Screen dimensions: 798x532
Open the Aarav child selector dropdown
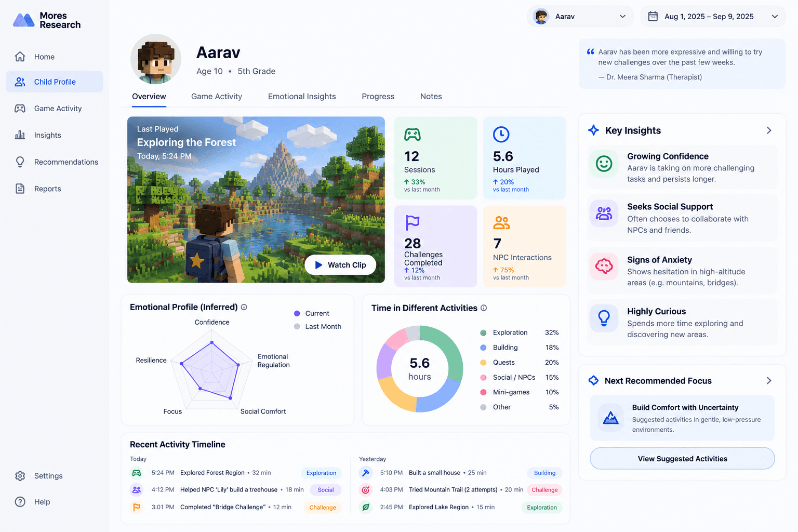coord(580,17)
